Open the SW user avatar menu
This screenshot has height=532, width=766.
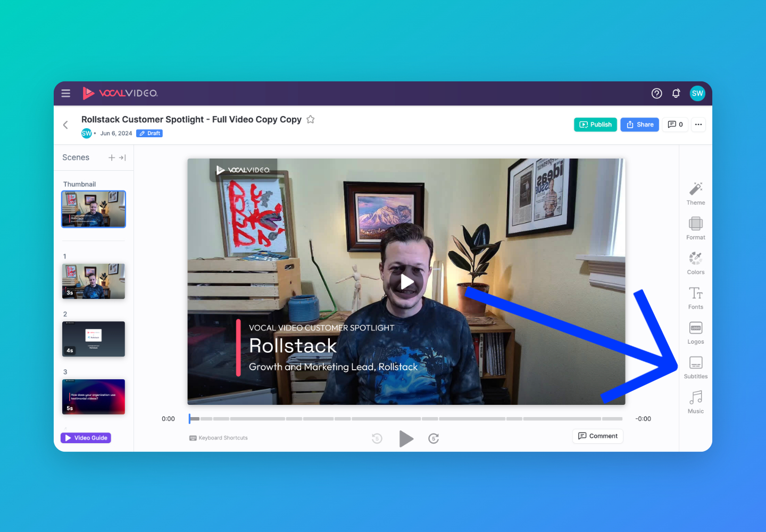click(x=697, y=93)
